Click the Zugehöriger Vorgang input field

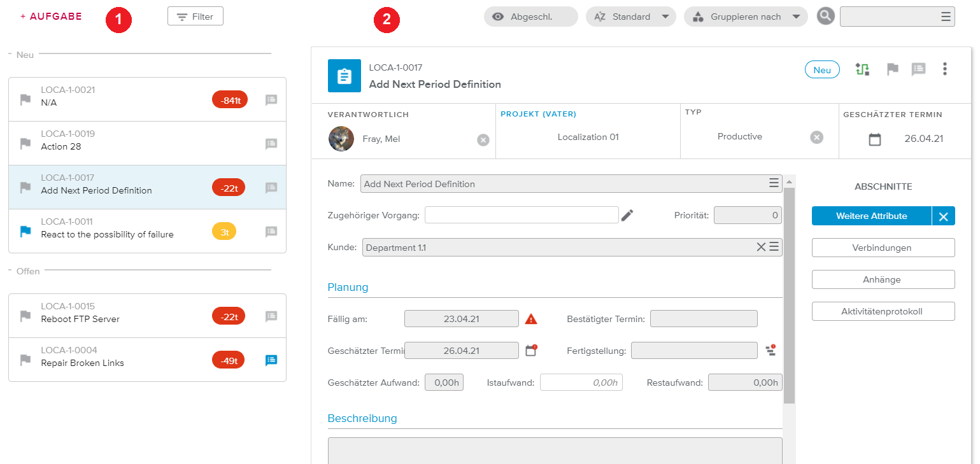pyautogui.click(x=521, y=215)
